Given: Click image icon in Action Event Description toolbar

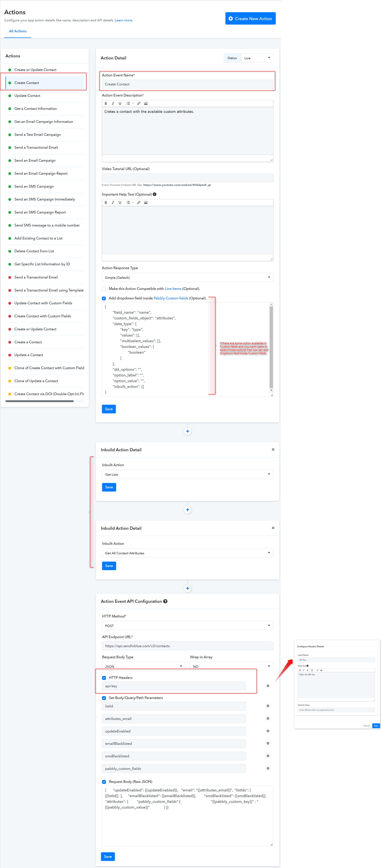Looking at the screenshot, I should pyautogui.click(x=146, y=104).
